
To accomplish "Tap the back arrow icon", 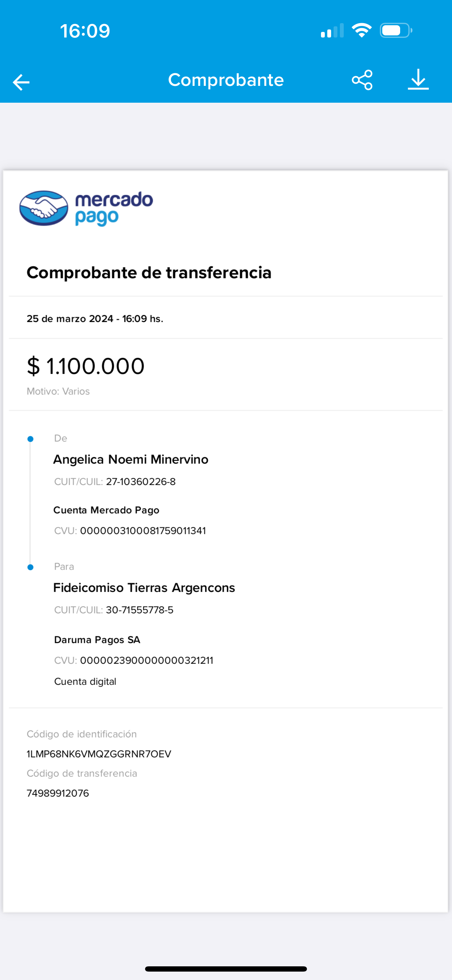I will pyautogui.click(x=21, y=82).
